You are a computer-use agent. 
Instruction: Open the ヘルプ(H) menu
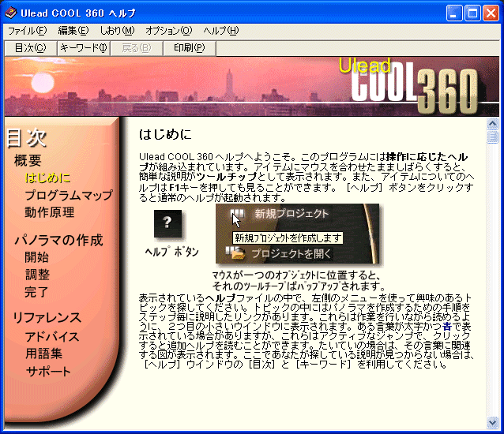click(221, 31)
